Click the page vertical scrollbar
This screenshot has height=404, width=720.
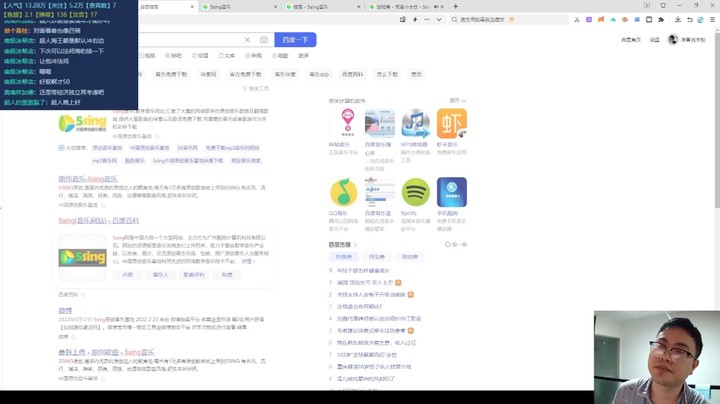click(x=717, y=119)
